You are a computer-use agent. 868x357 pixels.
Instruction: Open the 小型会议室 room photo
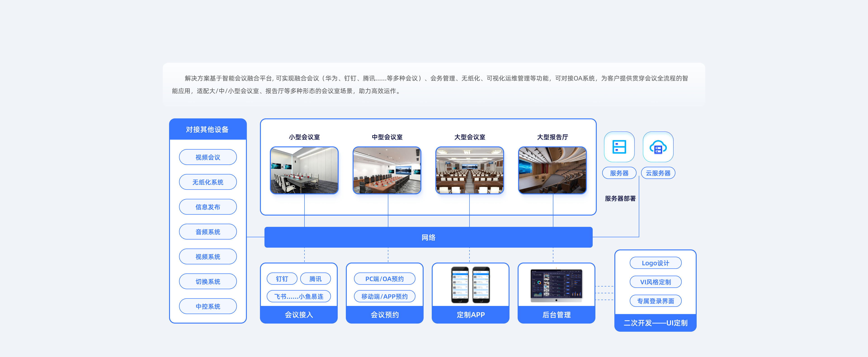(304, 170)
